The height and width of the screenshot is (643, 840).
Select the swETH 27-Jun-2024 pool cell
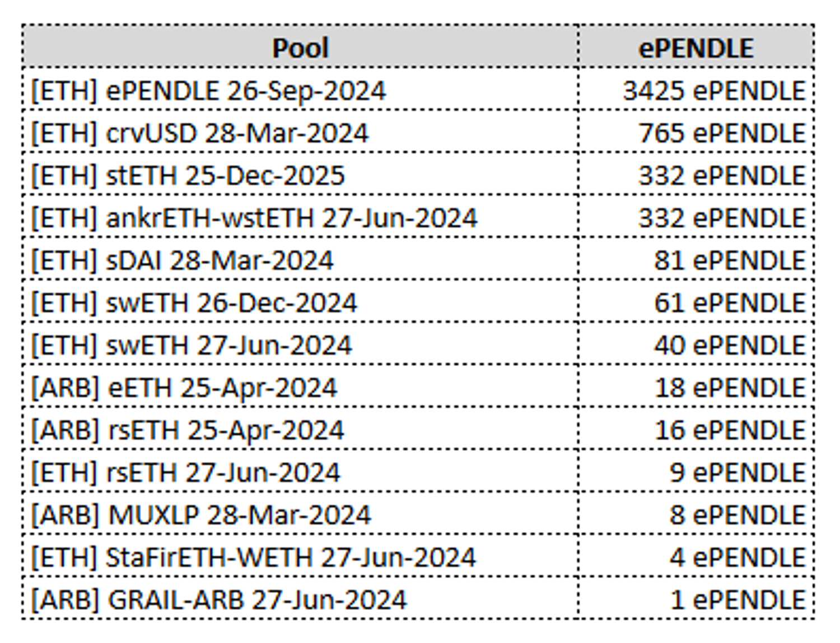coord(191,345)
